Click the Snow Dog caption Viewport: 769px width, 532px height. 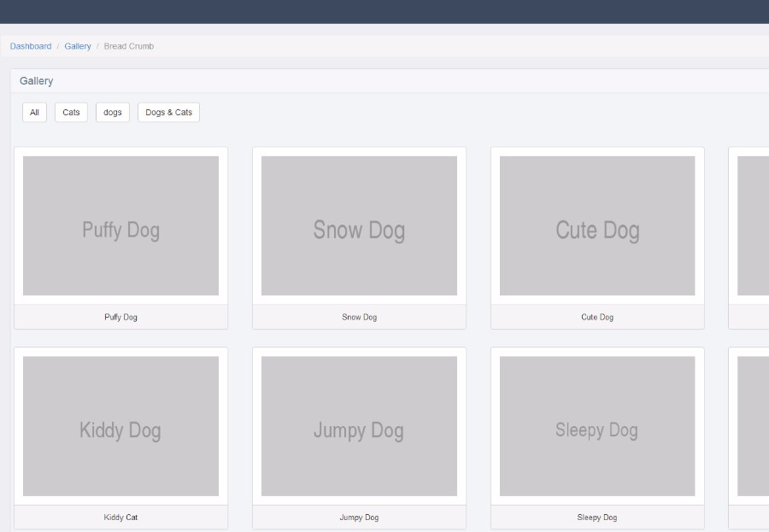pos(360,318)
